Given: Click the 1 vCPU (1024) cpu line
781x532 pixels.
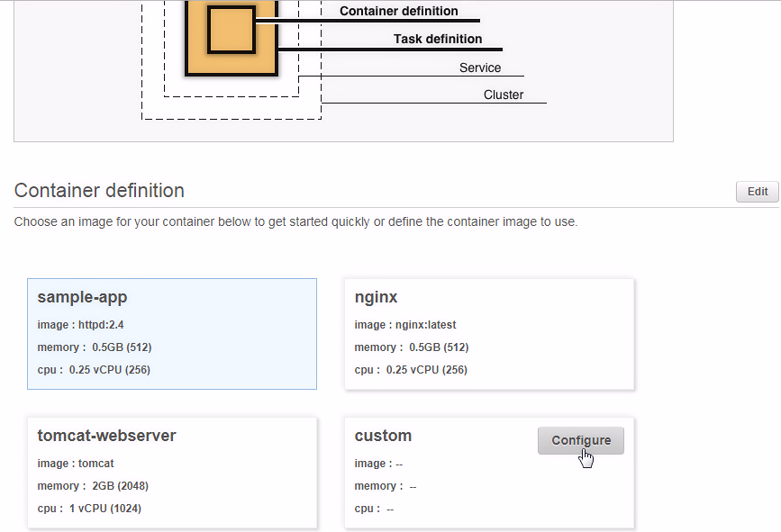Looking at the screenshot, I should pyautogui.click(x=89, y=509).
